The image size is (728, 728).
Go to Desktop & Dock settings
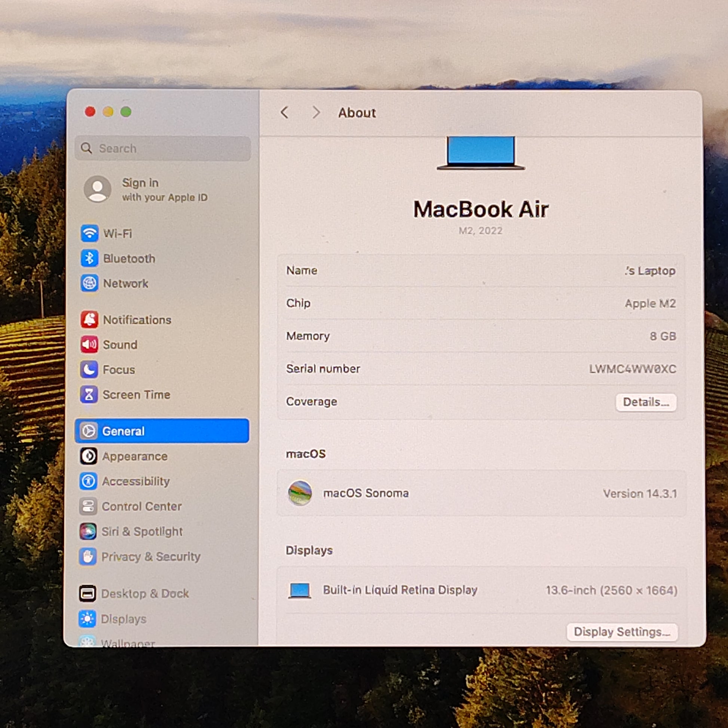[x=145, y=593]
